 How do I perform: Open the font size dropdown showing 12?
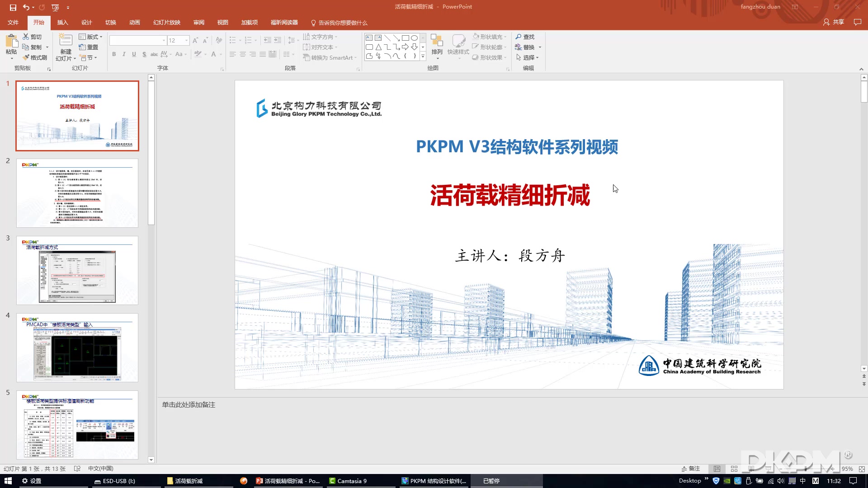click(x=186, y=41)
